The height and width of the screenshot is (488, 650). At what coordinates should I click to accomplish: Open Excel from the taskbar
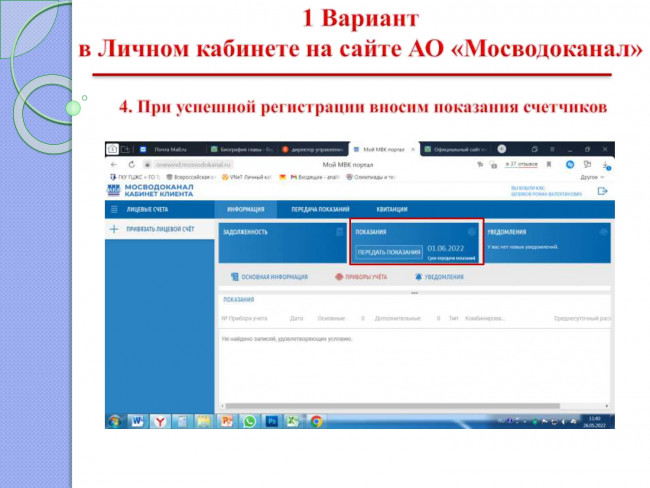point(293,421)
